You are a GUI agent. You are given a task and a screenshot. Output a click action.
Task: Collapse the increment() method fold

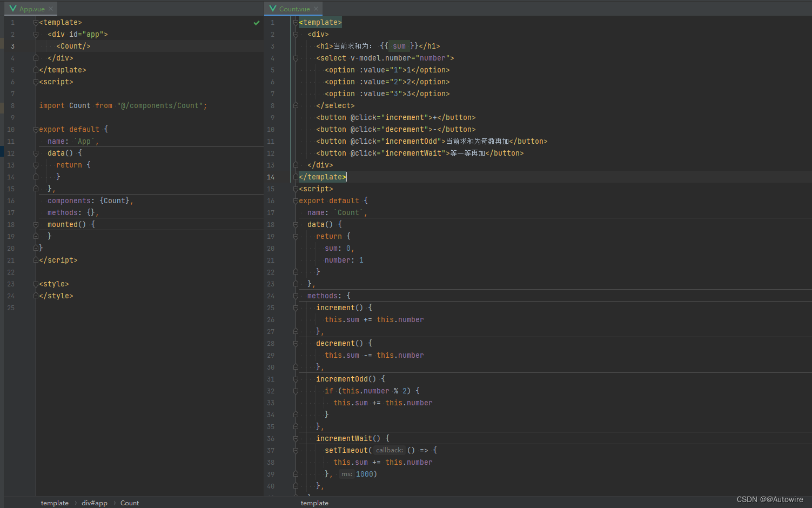296,308
